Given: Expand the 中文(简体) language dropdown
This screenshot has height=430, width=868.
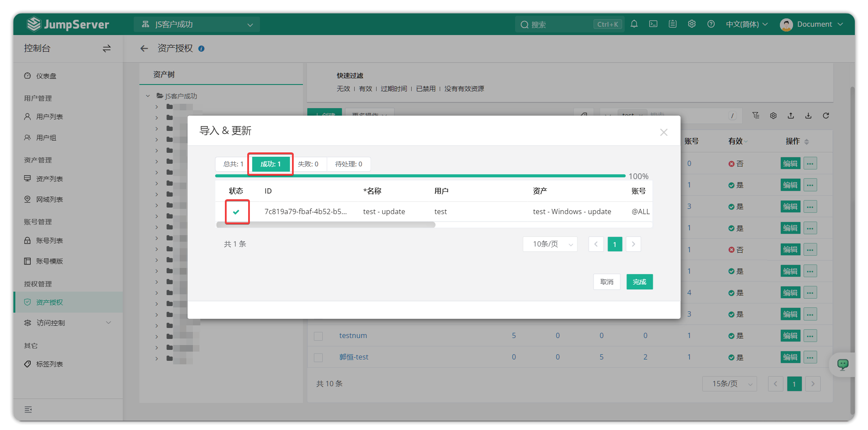Looking at the screenshot, I should click(747, 24).
